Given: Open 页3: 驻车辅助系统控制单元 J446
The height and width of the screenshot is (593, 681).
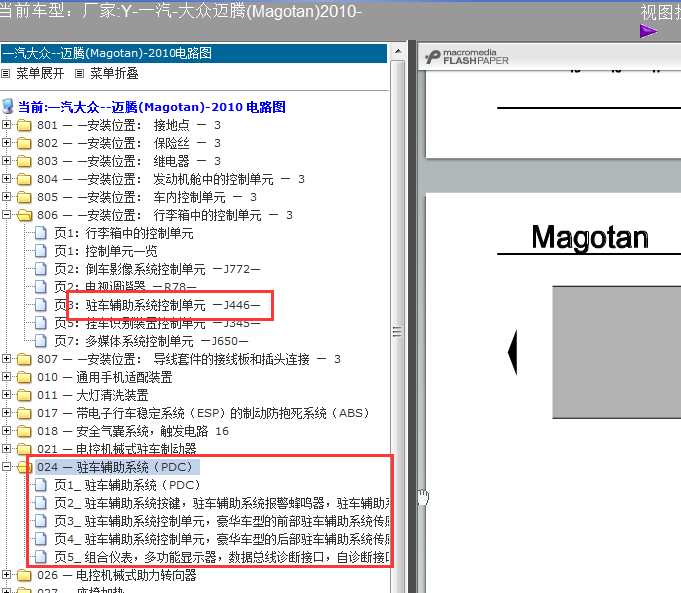Looking at the screenshot, I should [157, 305].
